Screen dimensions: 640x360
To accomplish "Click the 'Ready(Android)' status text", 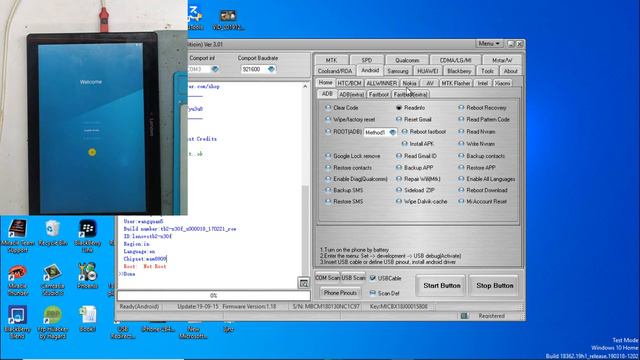I will tap(139, 307).
